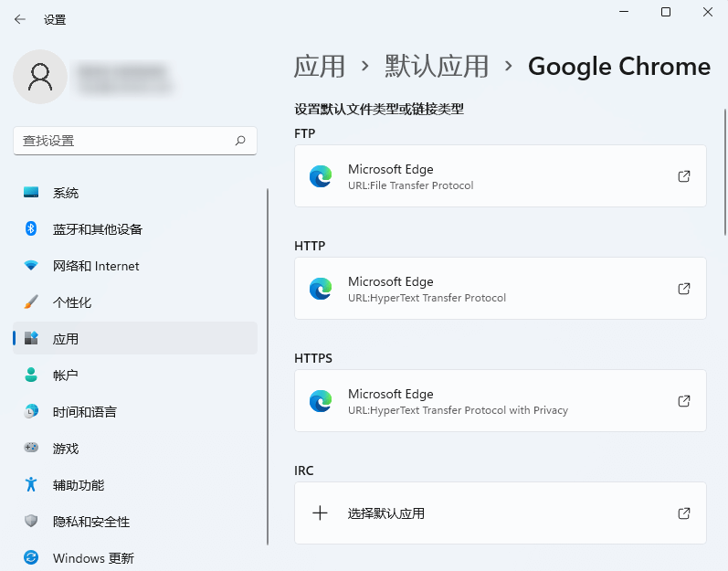Viewport: 728px width, 571px height.
Task: Click the Edge icon in HTTPS row
Action: point(321,401)
